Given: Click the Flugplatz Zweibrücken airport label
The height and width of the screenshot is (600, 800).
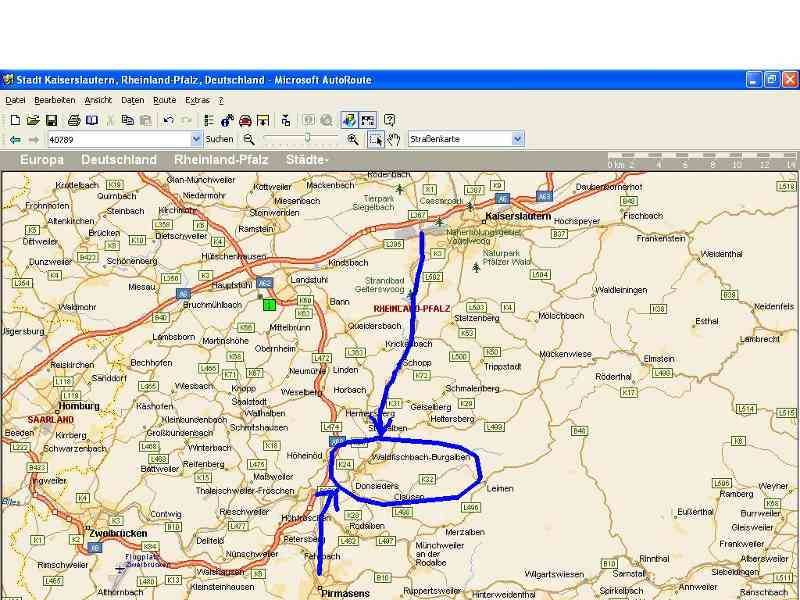Looking at the screenshot, I should tap(147, 561).
